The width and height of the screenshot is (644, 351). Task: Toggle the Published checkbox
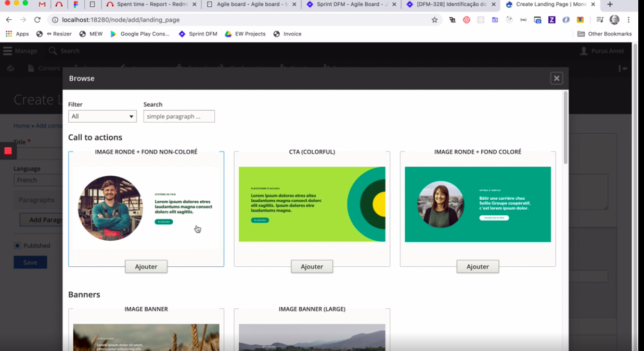point(17,245)
